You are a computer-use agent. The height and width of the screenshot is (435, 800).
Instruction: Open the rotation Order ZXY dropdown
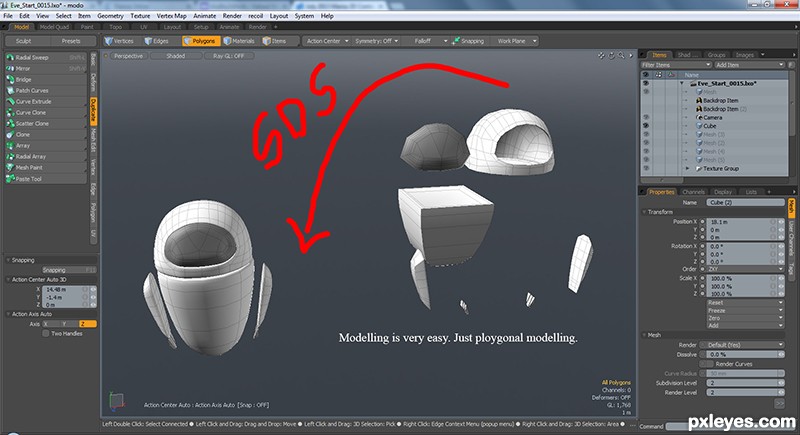coord(745,269)
